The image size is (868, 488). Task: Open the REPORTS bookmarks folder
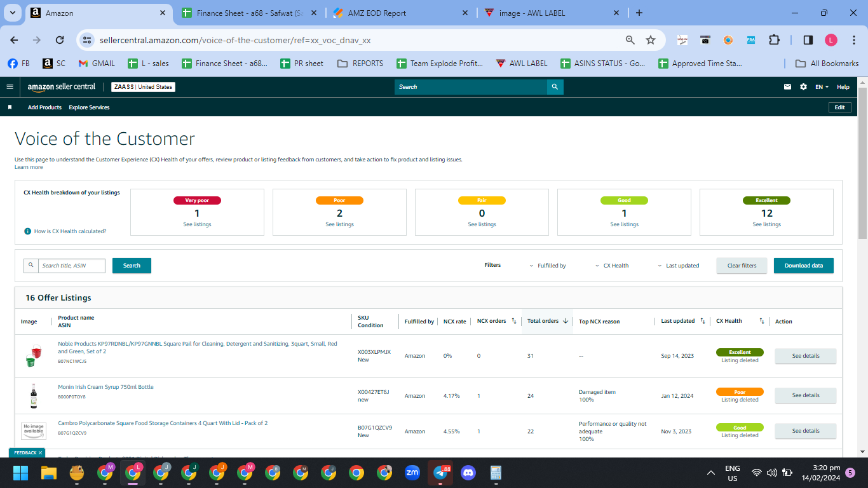pyautogui.click(x=360, y=64)
